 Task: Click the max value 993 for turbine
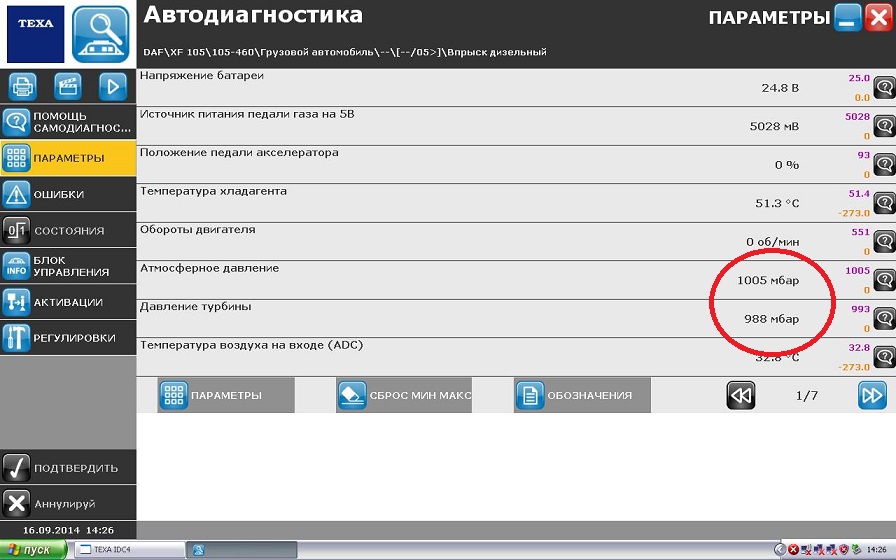click(860, 309)
